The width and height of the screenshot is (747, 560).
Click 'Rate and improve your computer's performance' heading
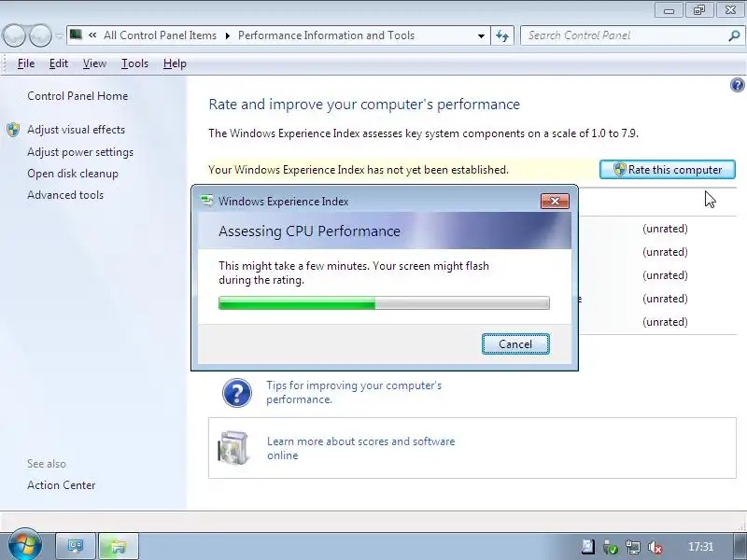click(x=364, y=105)
